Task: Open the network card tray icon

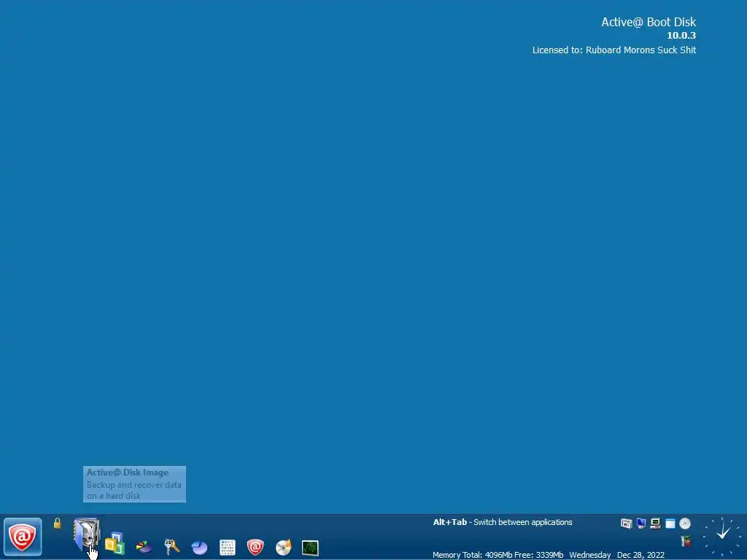Action: coord(686,541)
